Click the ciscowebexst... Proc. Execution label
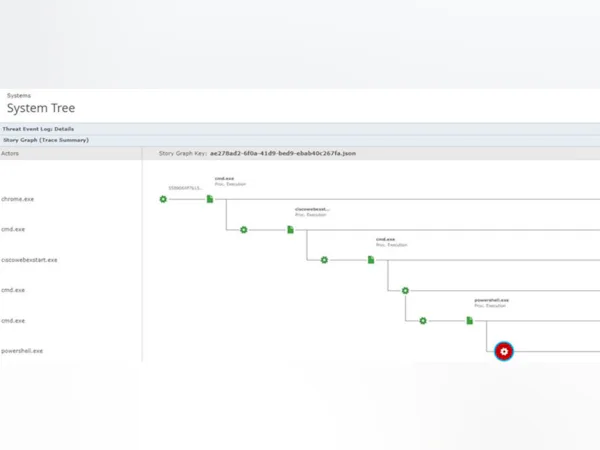Viewport: 600px width, 450px height. tap(312, 212)
